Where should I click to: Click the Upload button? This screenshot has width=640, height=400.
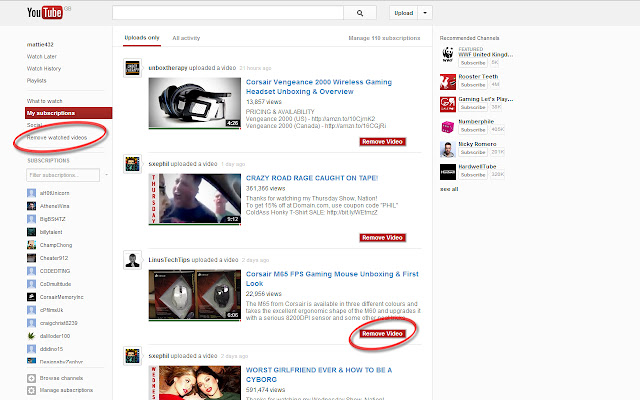point(404,13)
